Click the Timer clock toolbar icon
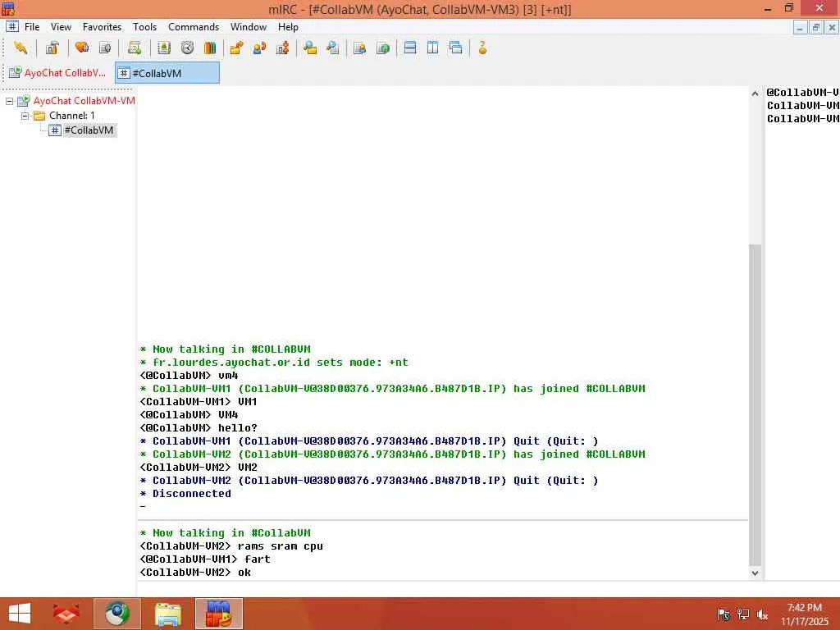The image size is (840, 630). (x=187, y=48)
